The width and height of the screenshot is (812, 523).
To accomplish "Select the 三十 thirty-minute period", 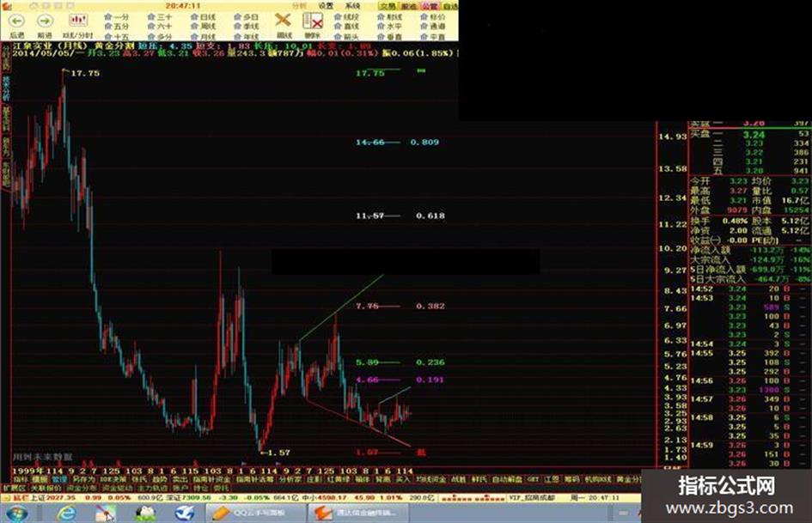I will [160, 17].
